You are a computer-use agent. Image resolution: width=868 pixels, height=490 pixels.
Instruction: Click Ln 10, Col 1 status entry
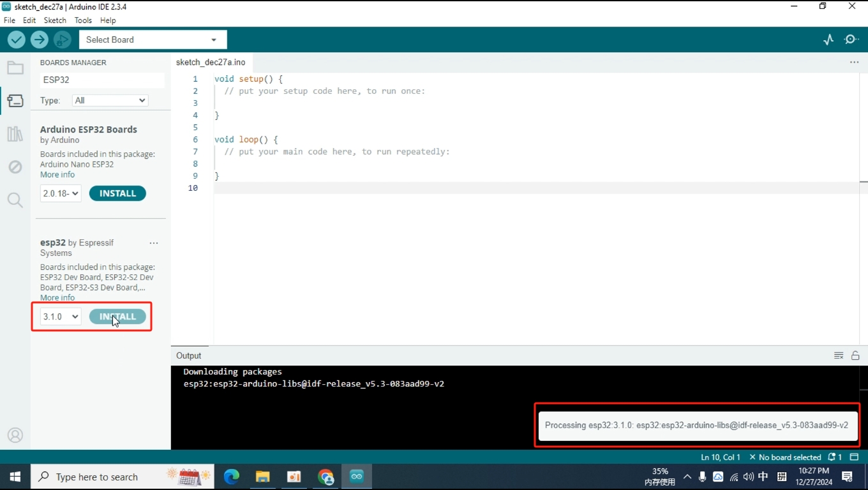pos(721,457)
